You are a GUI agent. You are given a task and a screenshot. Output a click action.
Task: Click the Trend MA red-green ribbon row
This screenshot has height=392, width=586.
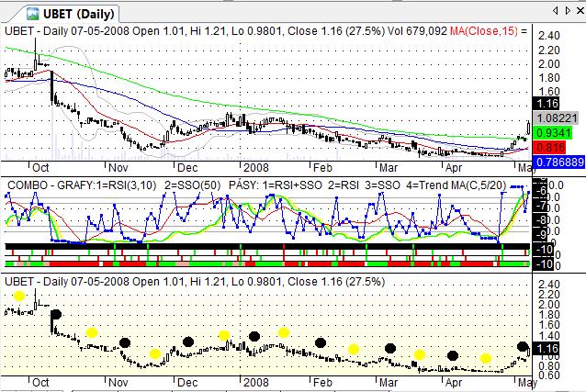pyautogui.click(x=267, y=263)
